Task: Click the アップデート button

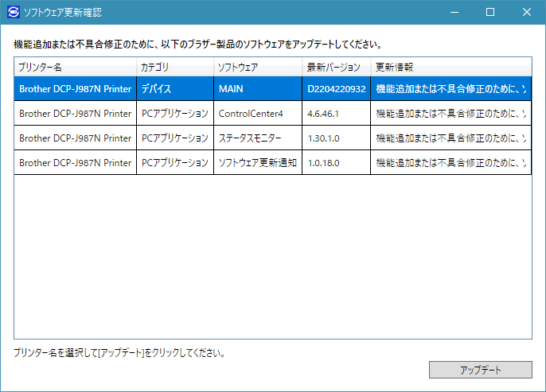Action: coord(480,370)
